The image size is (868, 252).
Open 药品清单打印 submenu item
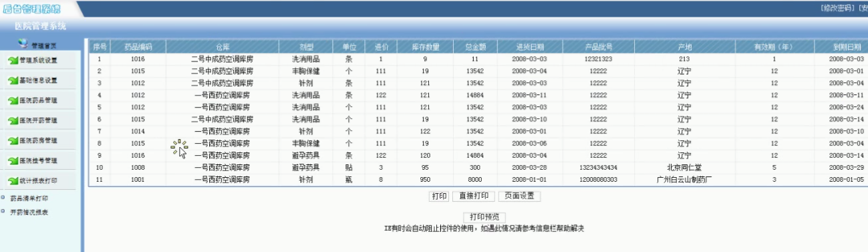coord(29,199)
